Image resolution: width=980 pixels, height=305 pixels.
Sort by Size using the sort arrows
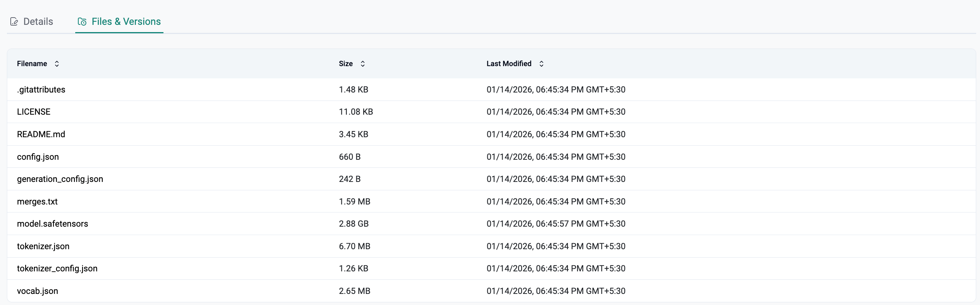[363, 64]
